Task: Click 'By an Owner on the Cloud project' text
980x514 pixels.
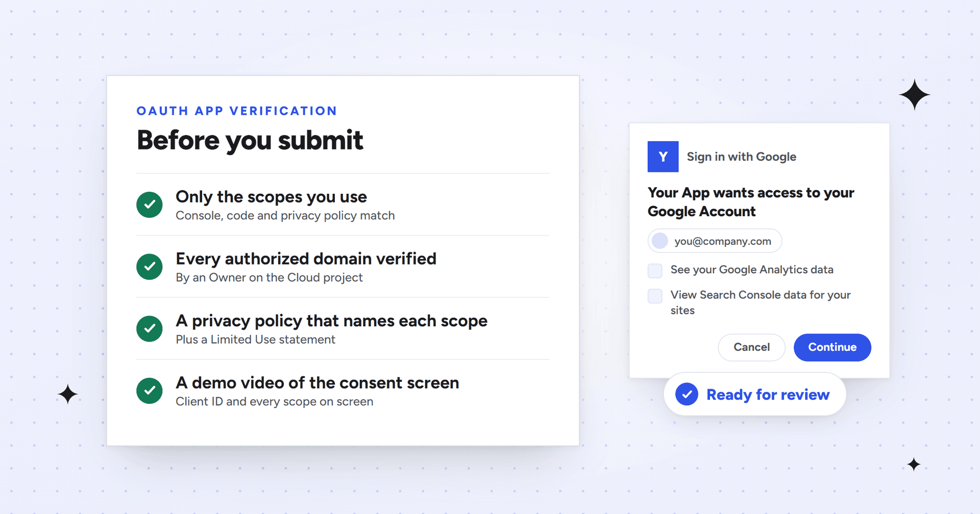Action: pyautogui.click(x=269, y=277)
